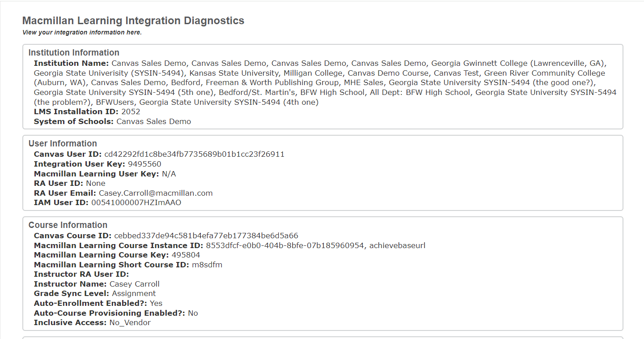
Task: Click the Integration User Key value 9495560
Action: [144, 164]
